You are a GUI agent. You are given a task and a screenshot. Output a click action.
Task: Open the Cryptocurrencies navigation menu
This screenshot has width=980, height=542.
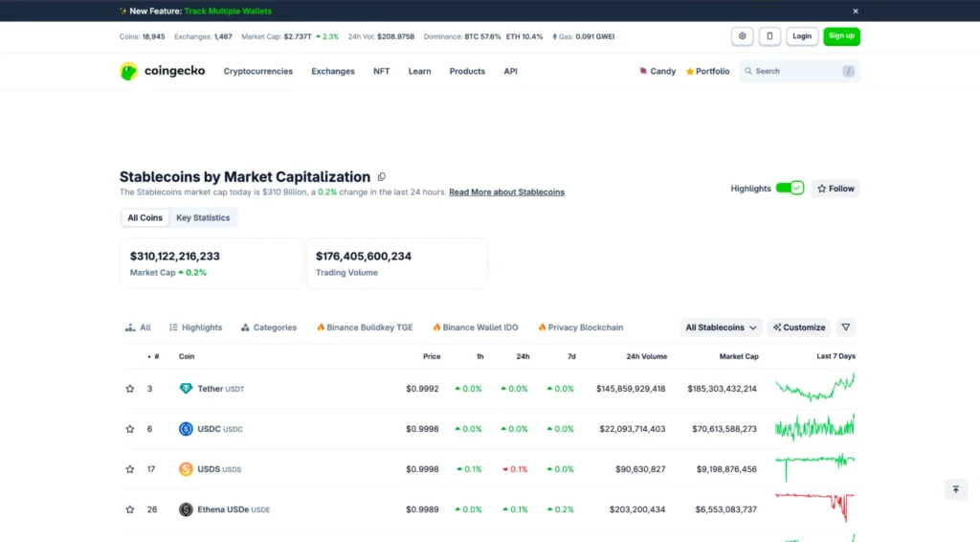[x=257, y=71]
